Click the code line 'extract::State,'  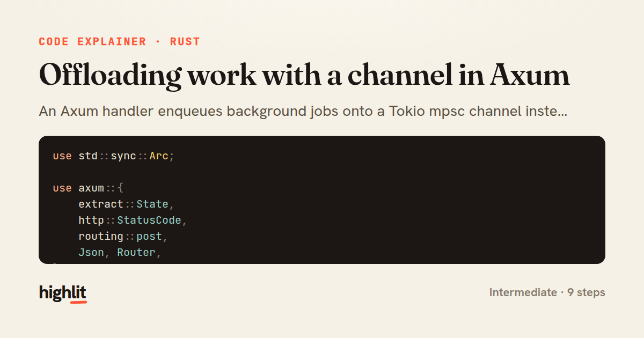[x=127, y=204]
